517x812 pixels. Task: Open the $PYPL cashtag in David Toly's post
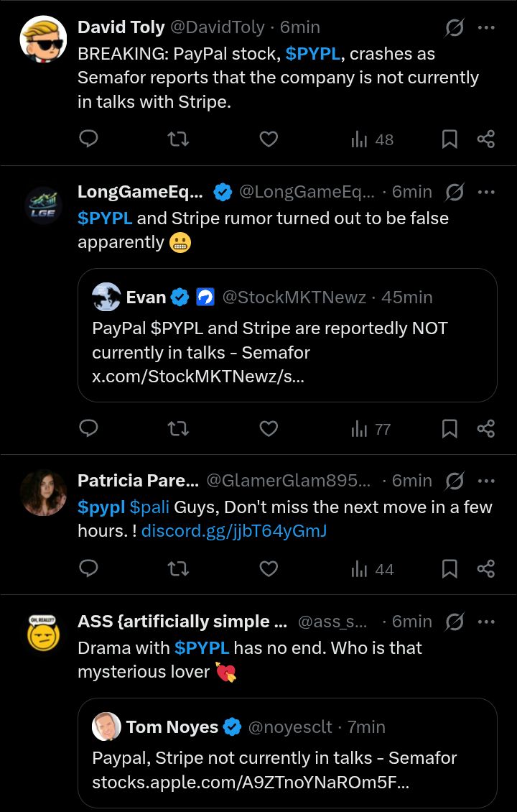[312, 54]
